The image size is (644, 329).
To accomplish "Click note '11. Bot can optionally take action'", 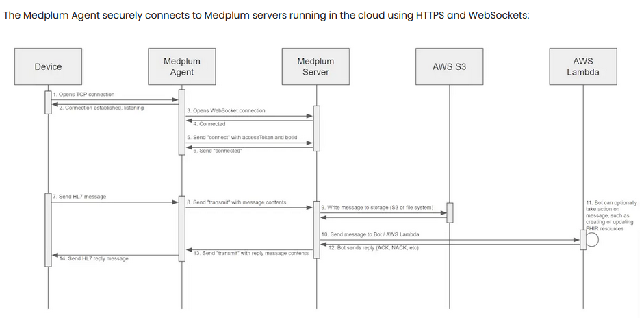I will pyautogui.click(x=611, y=215).
